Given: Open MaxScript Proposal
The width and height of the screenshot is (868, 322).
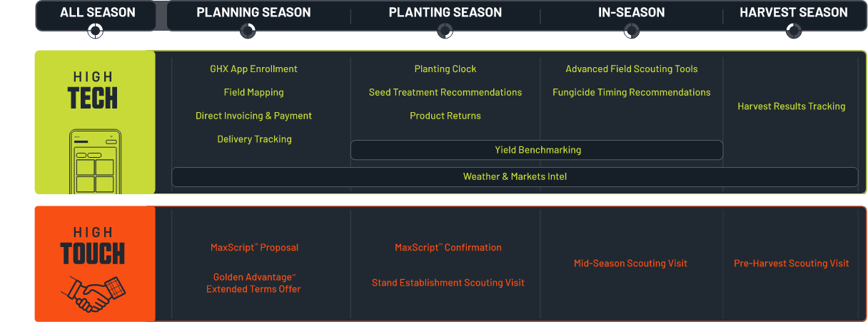Looking at the screenshot, I should 254,248.
